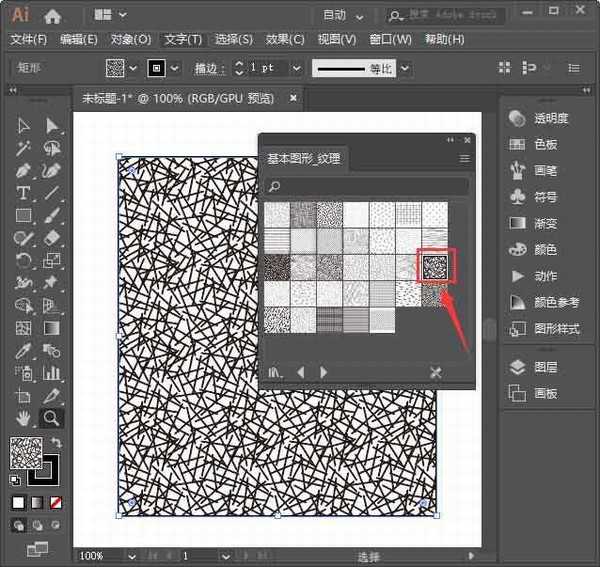Select the Zoom magnifier tool
The image size is (600, 567).
(51, 419)
